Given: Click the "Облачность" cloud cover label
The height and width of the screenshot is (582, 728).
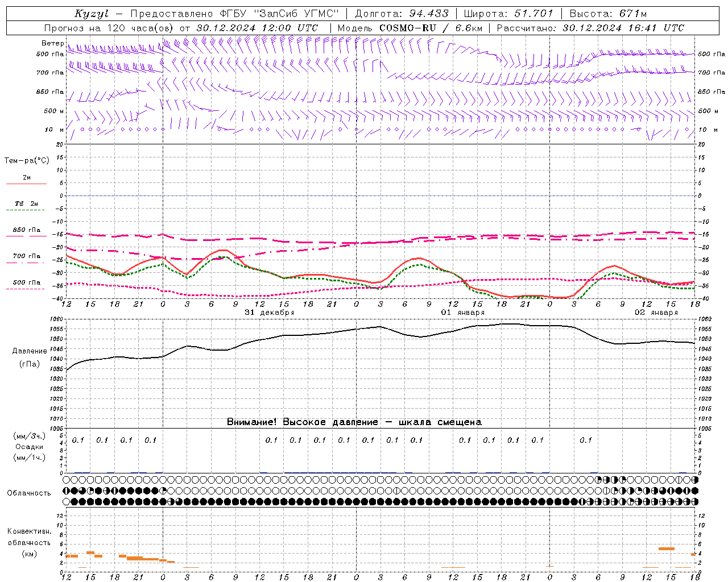Looking at the screenshot, I should [x=29, y=493].
